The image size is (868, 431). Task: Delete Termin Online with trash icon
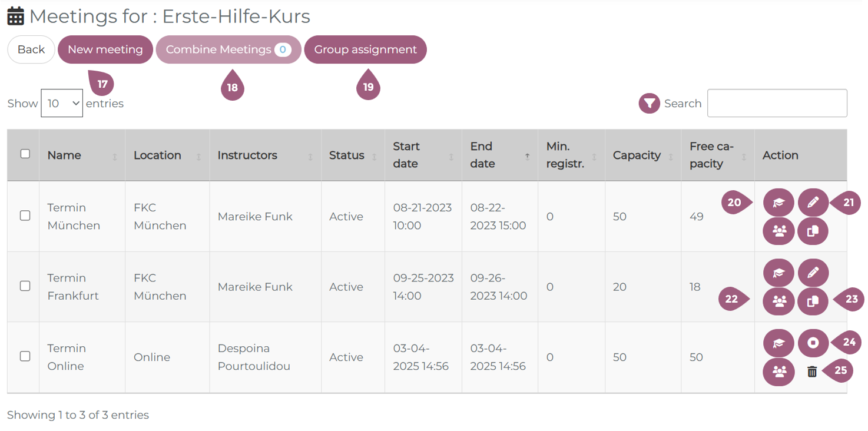tap(812, 372)
